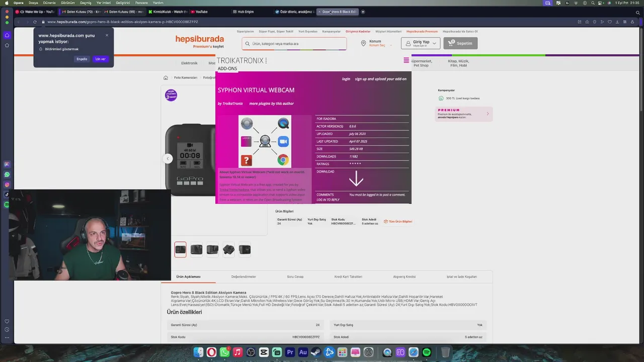Click more plugins by this author

tap(271, 104)
